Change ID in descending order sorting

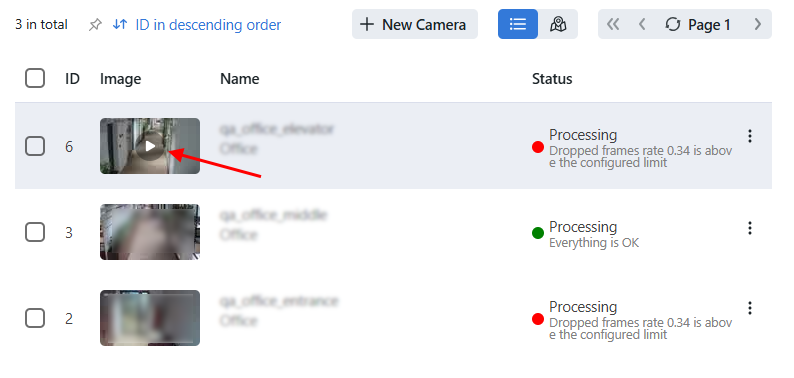click(x=197, y=24)
